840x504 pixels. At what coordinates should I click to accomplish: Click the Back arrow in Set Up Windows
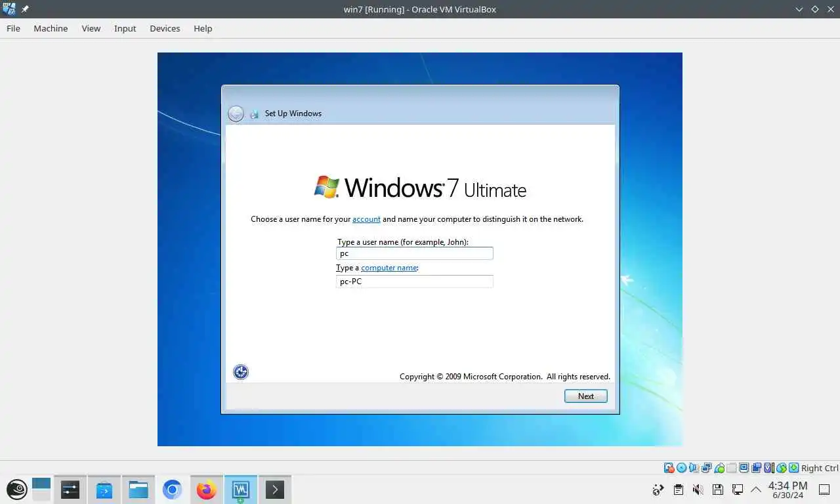236,114
